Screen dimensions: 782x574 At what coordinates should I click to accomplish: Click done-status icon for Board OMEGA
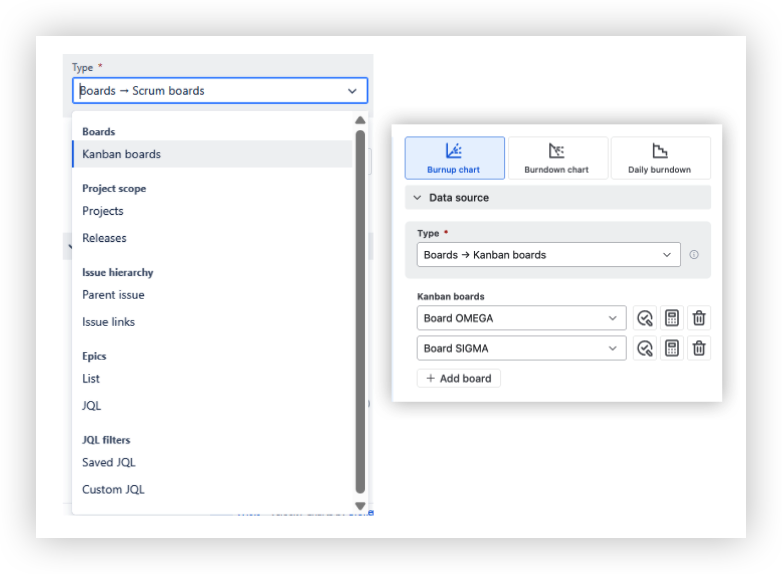point(644,318)
